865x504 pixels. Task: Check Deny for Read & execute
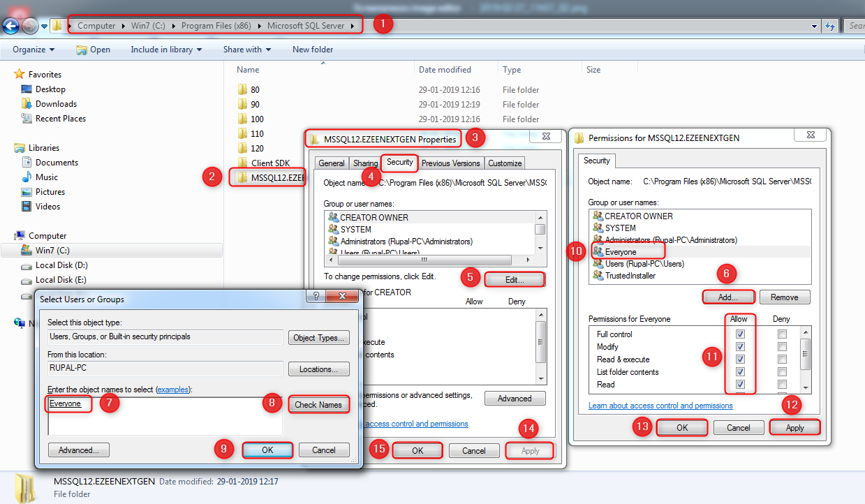pyautogui.click(x=782, y=360)
